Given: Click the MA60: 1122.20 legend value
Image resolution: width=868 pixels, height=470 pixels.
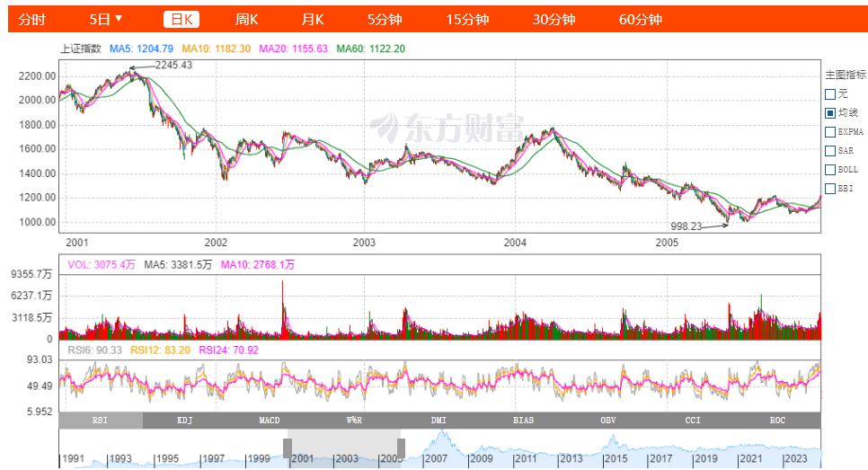Looking at the screenshot, I should pyautogui.click(x=371, y=49).
